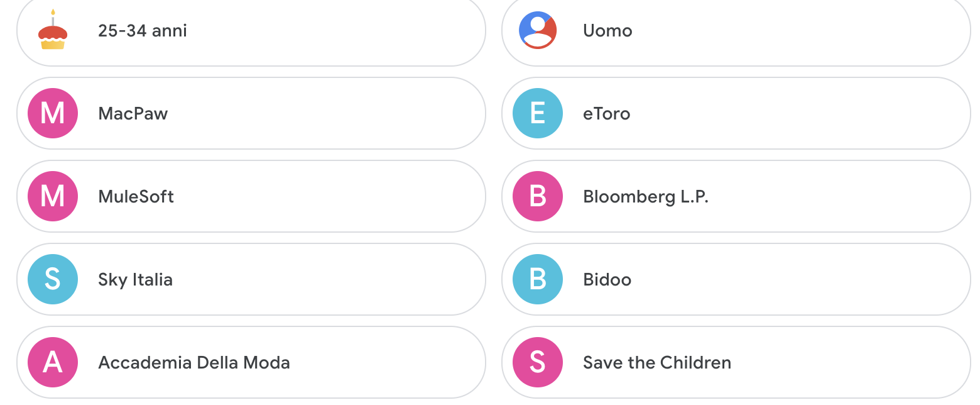Click the pink S Save the Children icon
This screenshot has height=405, width=980.
point(538,362)
